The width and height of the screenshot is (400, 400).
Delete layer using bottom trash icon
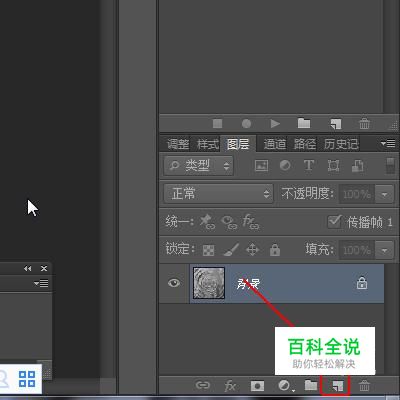point(364,386)
